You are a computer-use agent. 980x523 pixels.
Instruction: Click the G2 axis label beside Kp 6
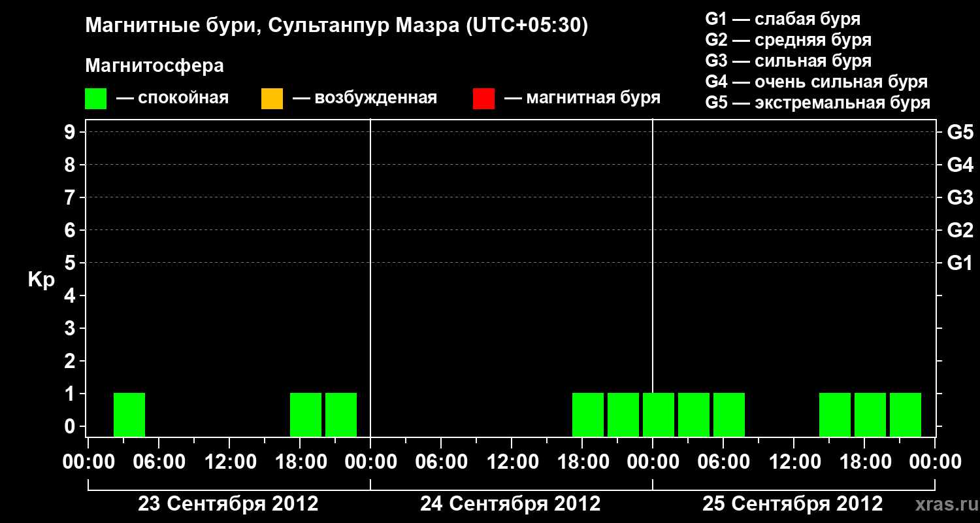960,230
